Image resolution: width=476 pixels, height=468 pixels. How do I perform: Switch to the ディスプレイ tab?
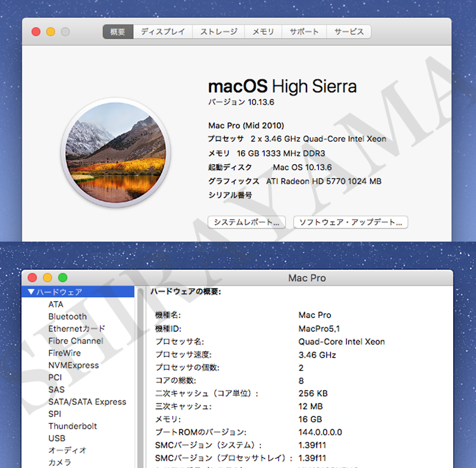[163, 32]
